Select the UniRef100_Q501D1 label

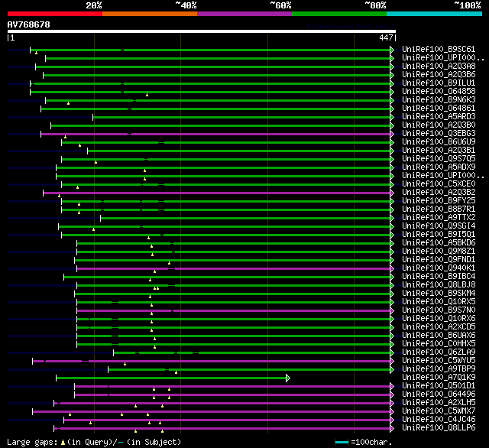(x=439, y=386)
